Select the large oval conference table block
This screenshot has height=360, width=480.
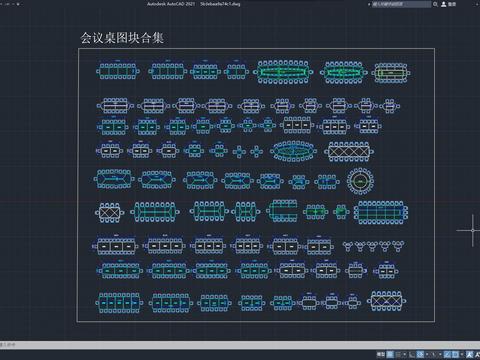click(293, 151)
